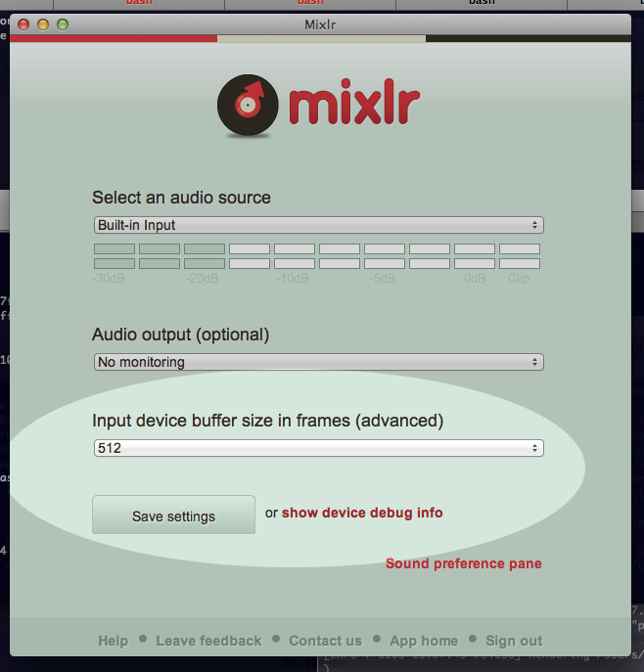Click the yellow minimize window button

[x=43, y=24]
